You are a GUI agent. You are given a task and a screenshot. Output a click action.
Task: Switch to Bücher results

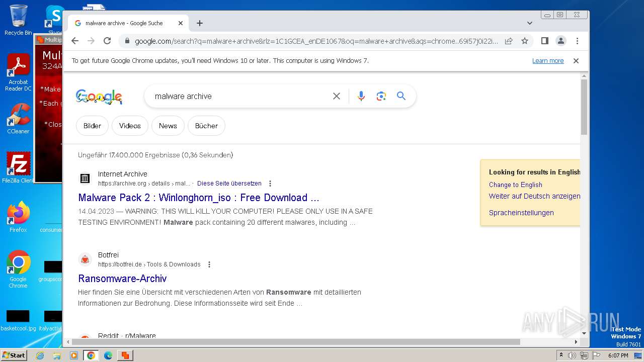click(206, 126)
